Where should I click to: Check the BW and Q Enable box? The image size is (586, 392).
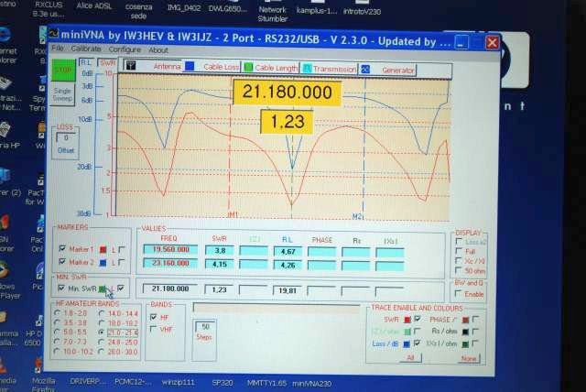458,293
